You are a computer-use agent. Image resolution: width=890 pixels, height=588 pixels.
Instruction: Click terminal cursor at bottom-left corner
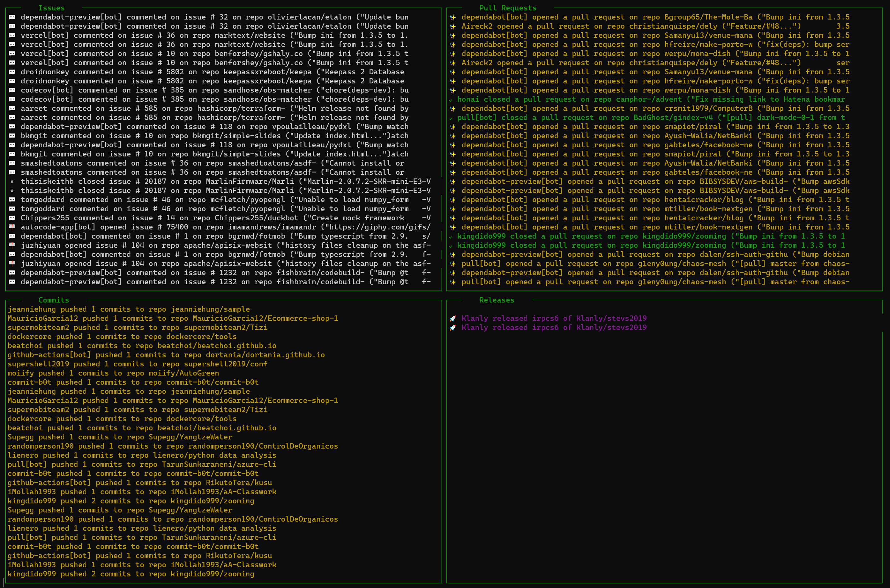(x=3, y=582)
